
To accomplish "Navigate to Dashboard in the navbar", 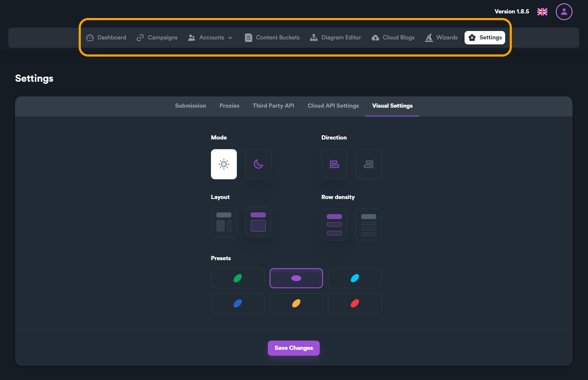I will [106, 38].
